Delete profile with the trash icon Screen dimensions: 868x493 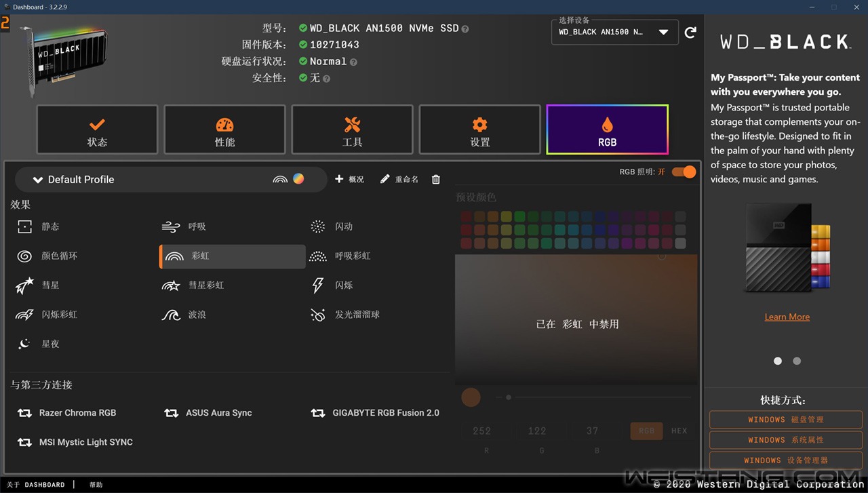(436, 179)
